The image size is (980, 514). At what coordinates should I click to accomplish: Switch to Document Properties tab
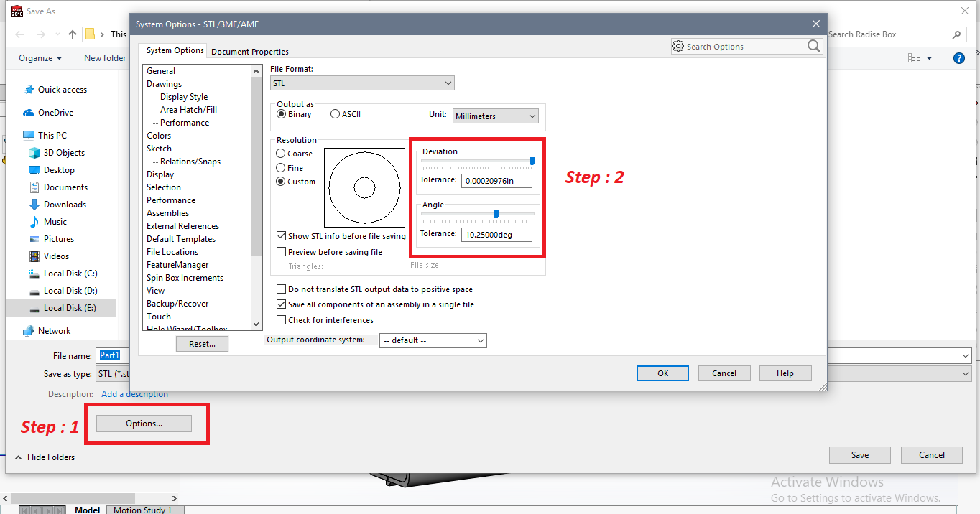(250, 52)
